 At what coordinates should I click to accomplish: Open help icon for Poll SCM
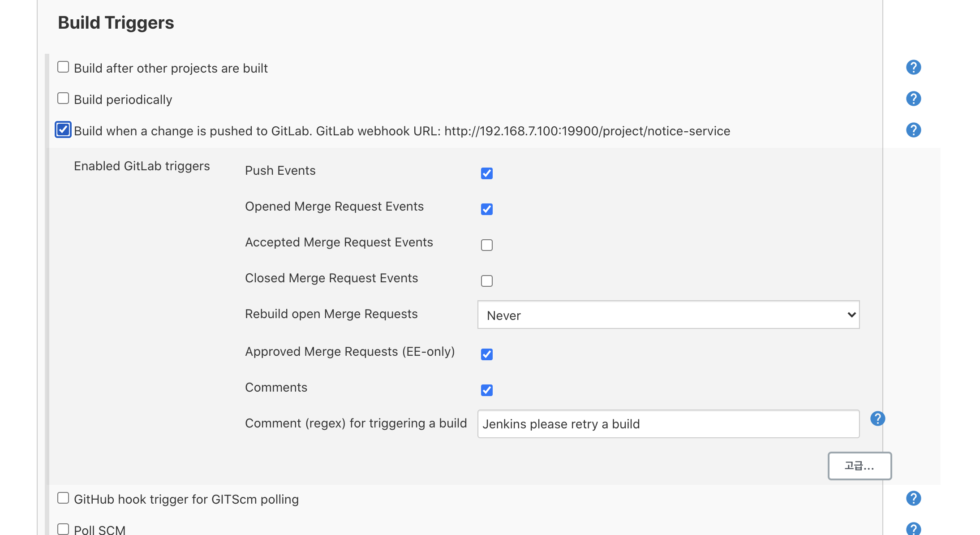[913, 529]
